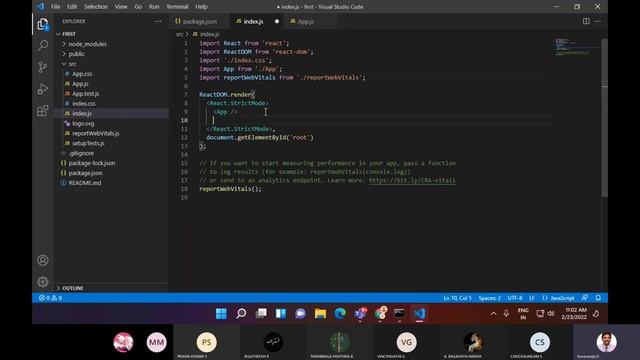Open the Extensions view
This screenshot has height=360, width=640.
[x=42, y=111]
